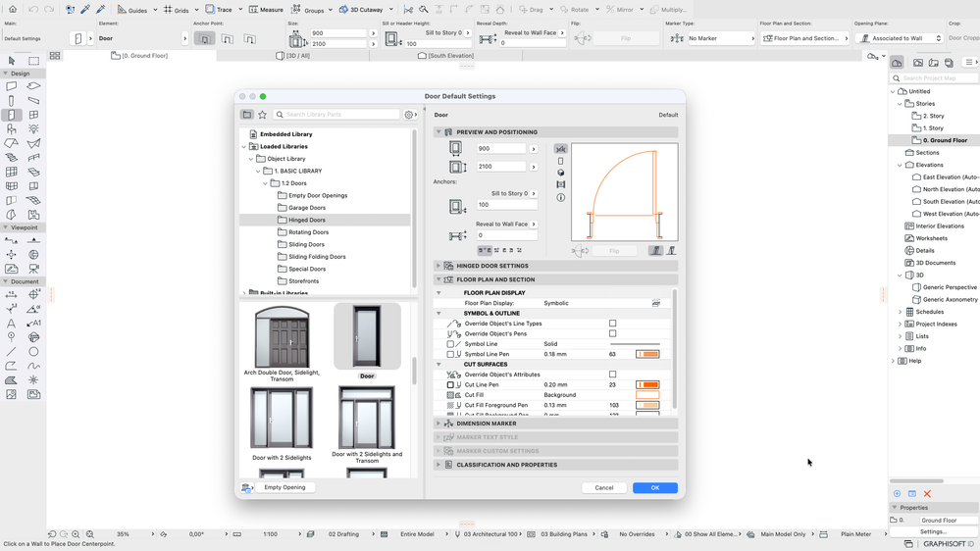Collapse the 1.2 Doors library folder
This screenshot has width=980, height=551.
click(x=266, y=183)
